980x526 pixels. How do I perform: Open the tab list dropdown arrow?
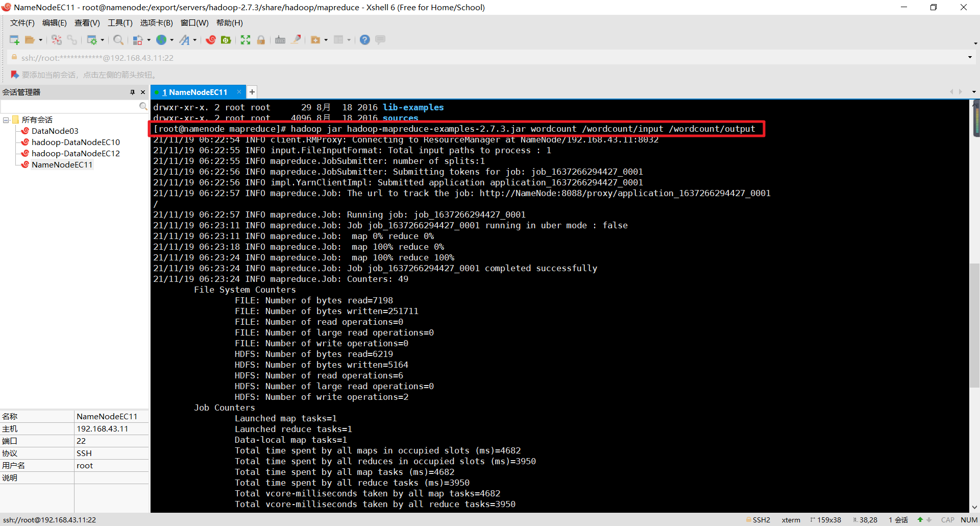pyautogui.click(x=974, y=92)
